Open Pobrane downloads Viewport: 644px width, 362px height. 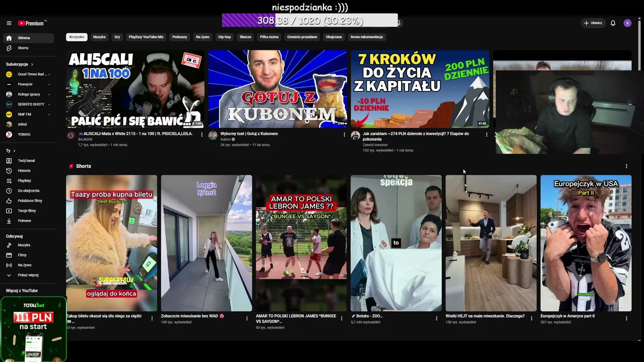pyautogui.click(x=28, y=221)
